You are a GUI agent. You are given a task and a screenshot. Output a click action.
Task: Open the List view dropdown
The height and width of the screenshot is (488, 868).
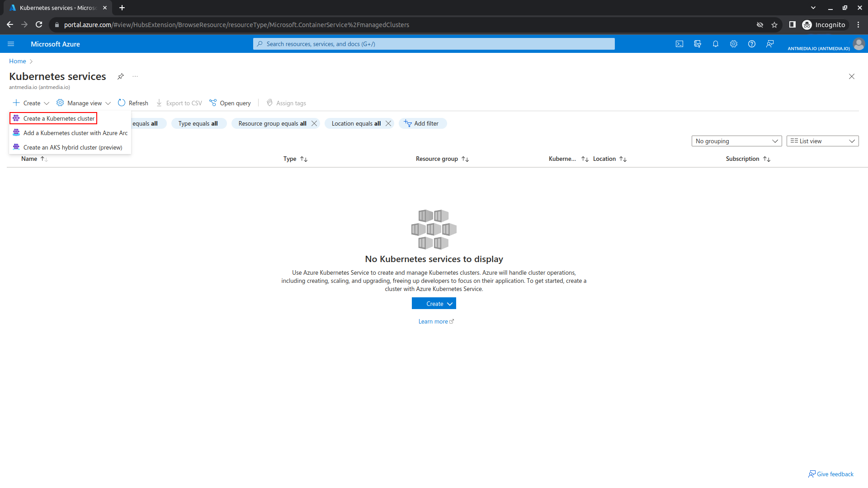tap(822, 141)
